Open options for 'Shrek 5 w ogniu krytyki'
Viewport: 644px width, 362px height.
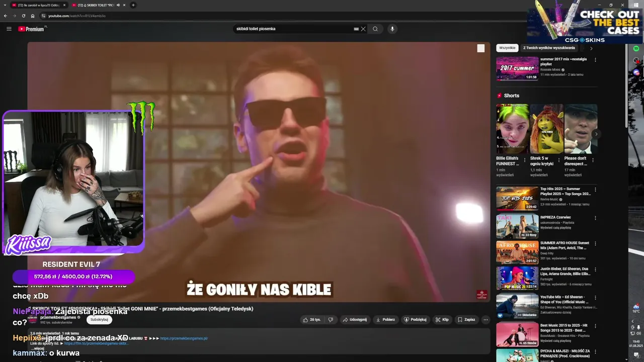coord(558,160)
